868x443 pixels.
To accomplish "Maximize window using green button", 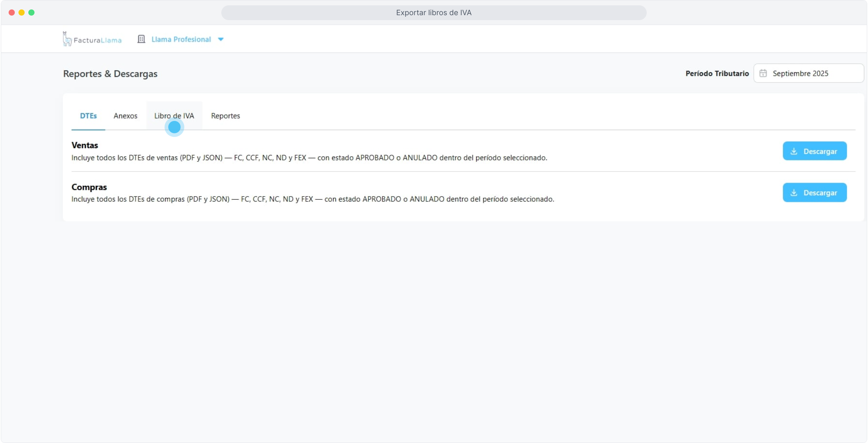I will [32, 13].
